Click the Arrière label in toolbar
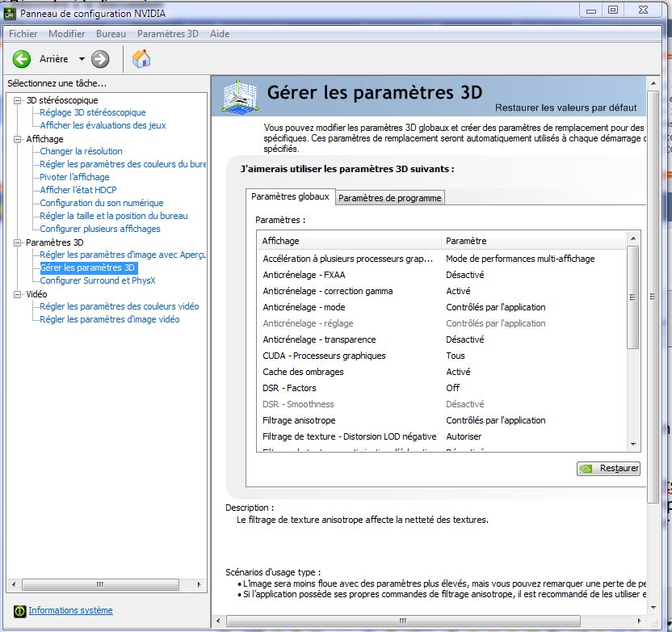Image resolution: width=672 pixels, height=632 pixels. click(x=54, y=59)
